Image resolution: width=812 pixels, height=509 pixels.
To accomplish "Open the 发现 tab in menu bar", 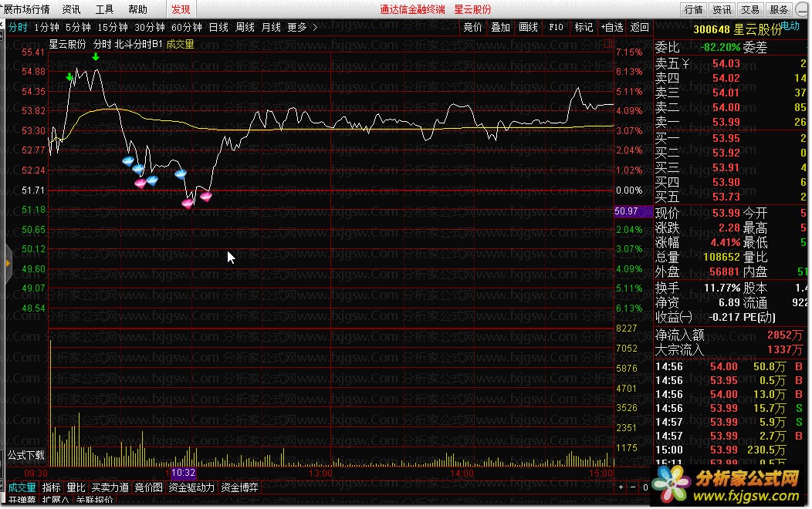I will click(x=181, y=9).
